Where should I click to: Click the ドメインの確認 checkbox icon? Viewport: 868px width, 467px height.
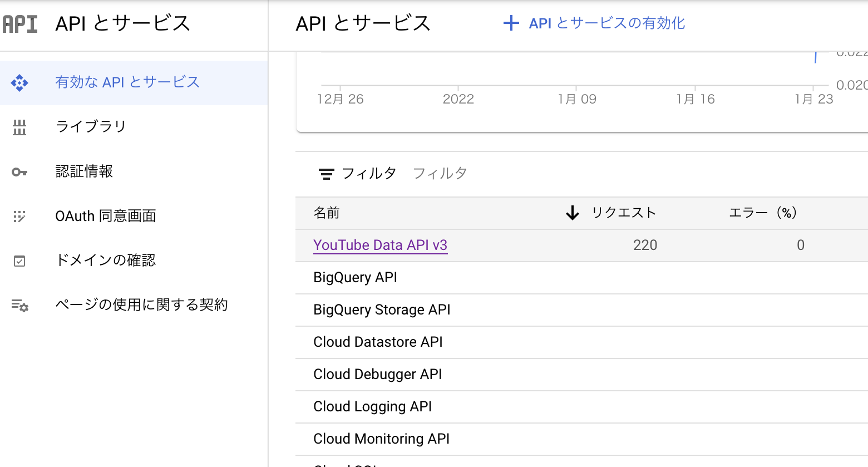click(x=20, y=260)
